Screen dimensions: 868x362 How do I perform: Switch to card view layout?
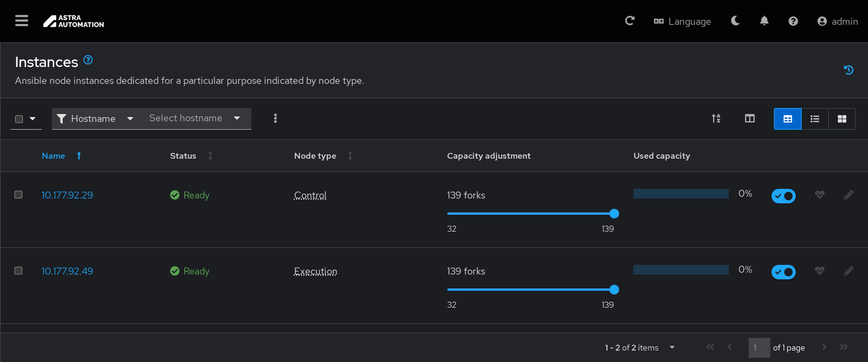[842, 119]
